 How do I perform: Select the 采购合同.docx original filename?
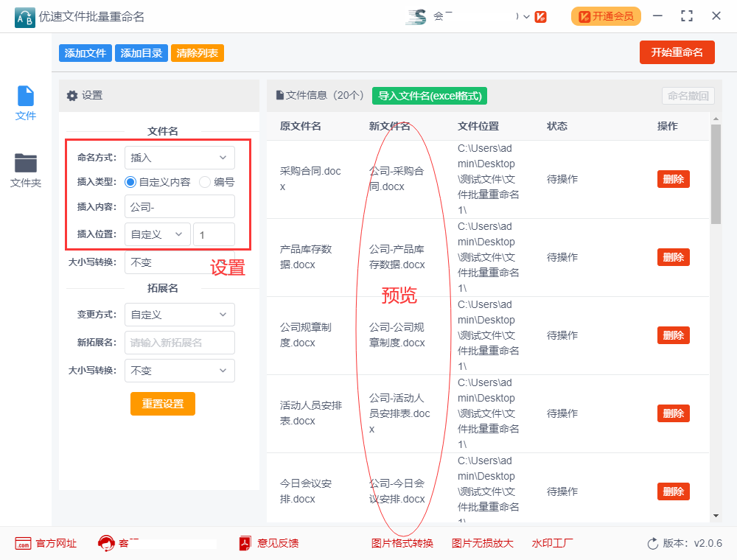coord(310,179)
